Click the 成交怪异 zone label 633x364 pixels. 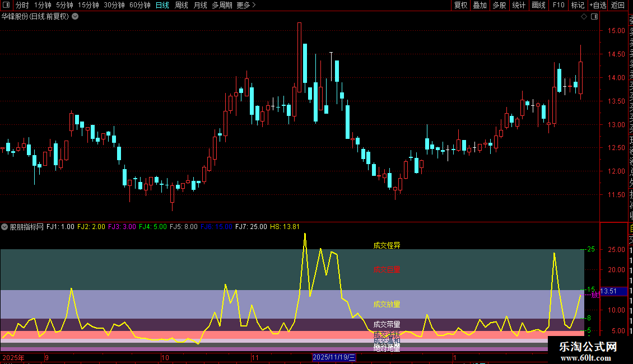387,245
